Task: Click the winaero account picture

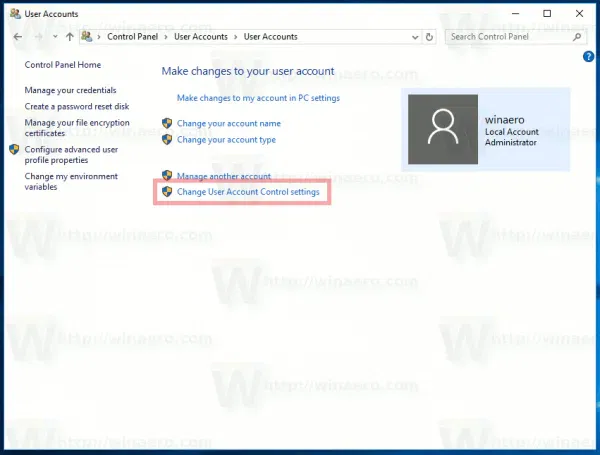Action: [x=443, y=129]
